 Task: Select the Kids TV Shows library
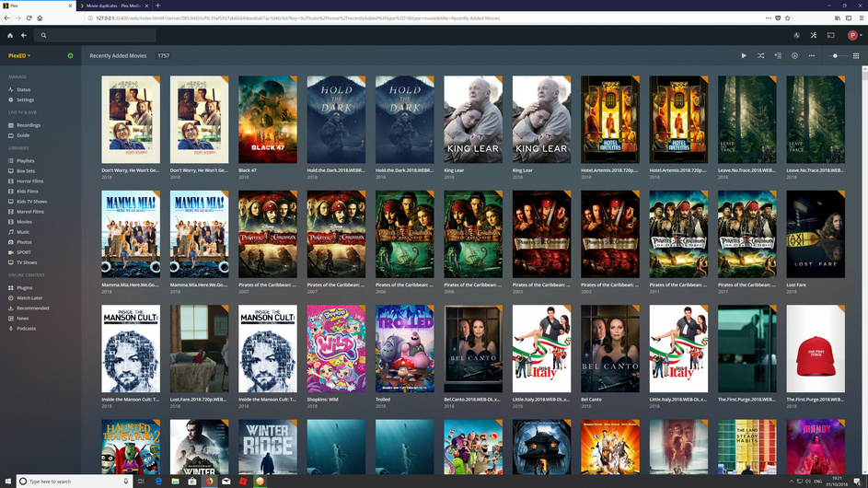pyautogui.click(x=31, y=202)
